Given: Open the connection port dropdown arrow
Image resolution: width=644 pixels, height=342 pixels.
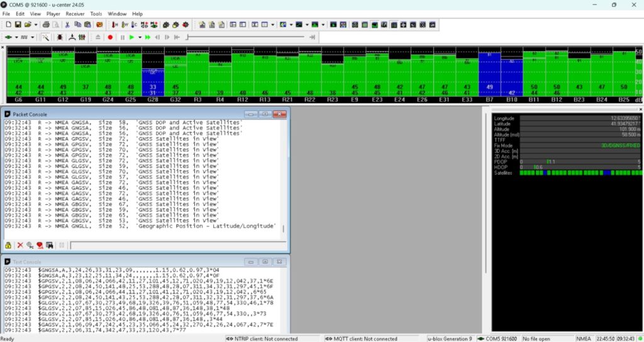Looking at the screenshot, I should tap(16, 37).
